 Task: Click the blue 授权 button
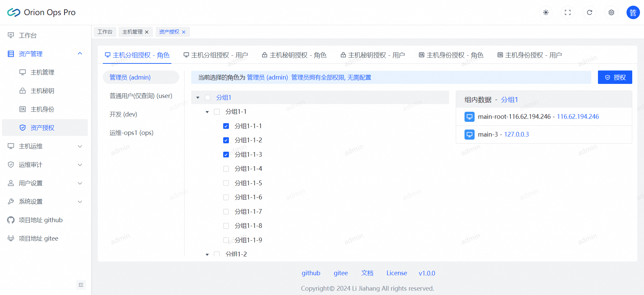(614, 77)
